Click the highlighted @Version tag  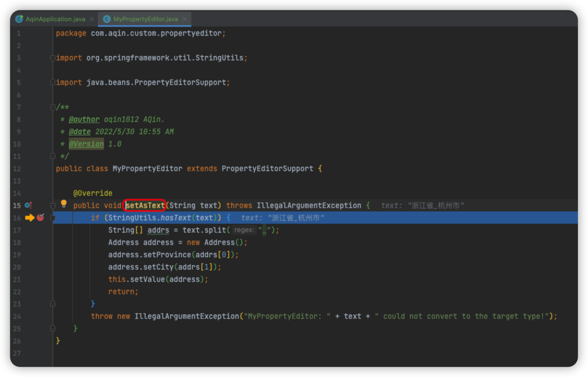pos(86,144)
